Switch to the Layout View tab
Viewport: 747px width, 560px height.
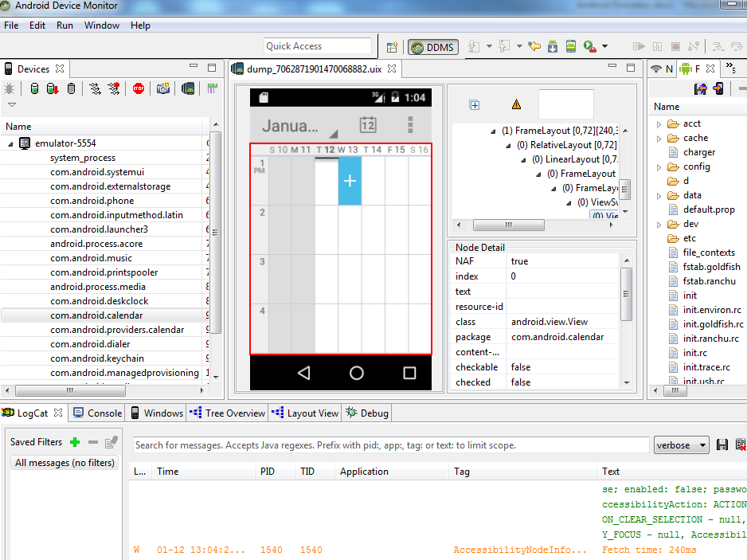305,413
